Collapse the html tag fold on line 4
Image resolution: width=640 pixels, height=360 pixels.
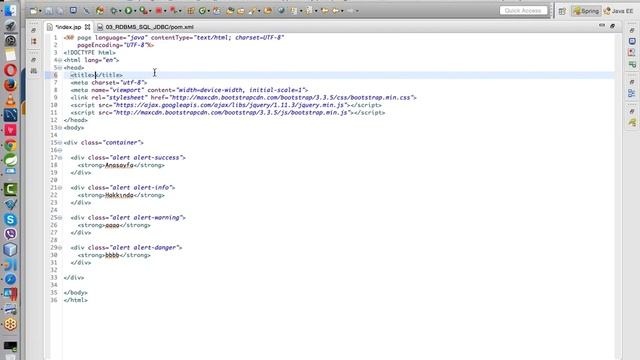[x=60, y=60]
